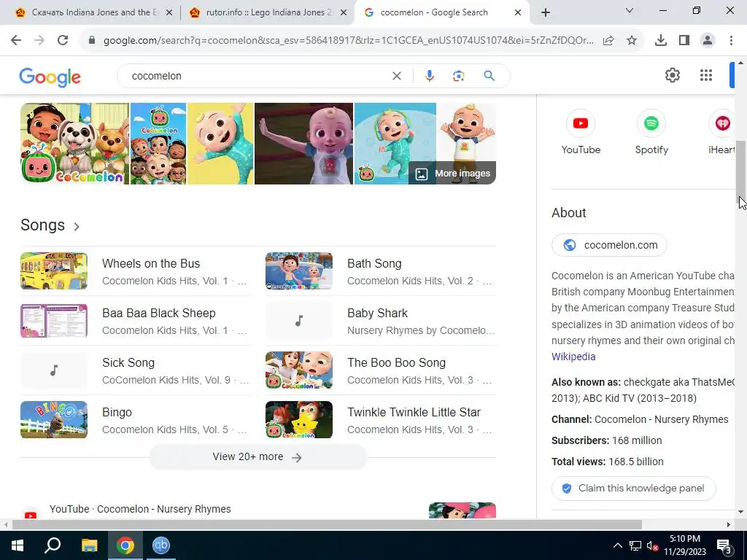Click Claim this knowledge panel

(634, 488)
